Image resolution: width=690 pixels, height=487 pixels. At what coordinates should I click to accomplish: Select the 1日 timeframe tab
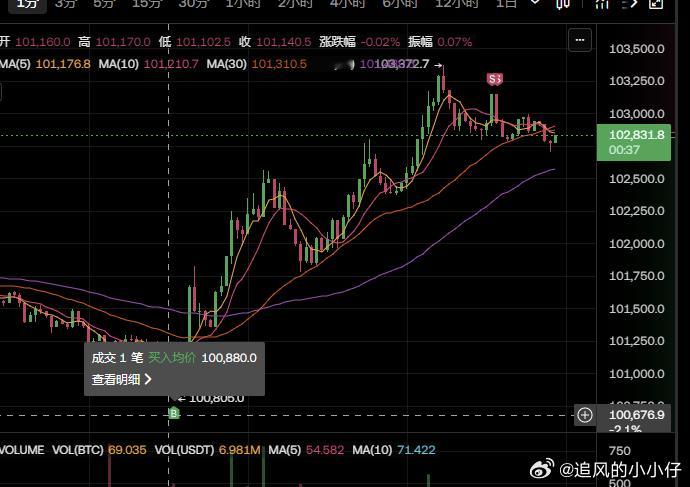click(506, 4)
